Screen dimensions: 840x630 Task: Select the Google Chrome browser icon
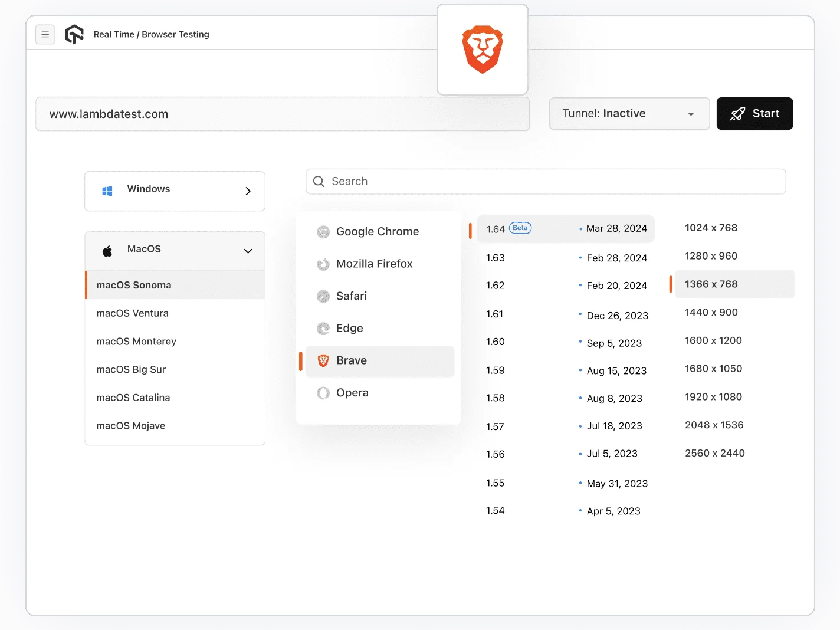point(323,232)
